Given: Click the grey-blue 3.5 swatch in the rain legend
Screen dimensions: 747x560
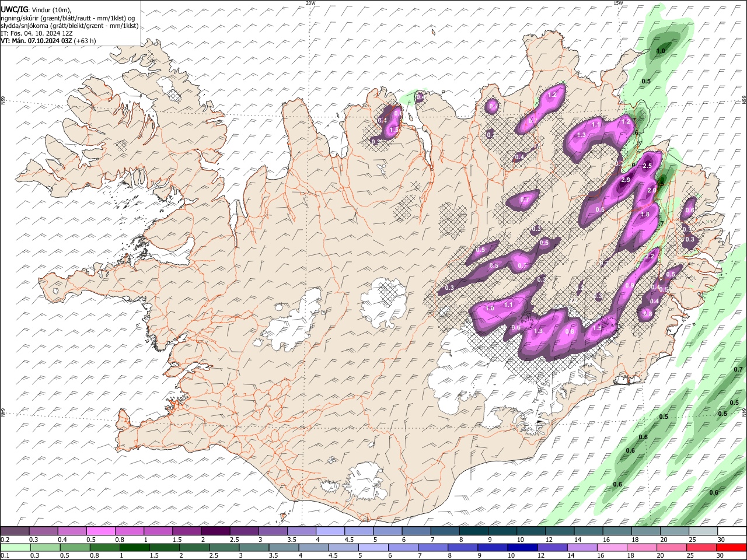Looking at the screenshot, I should click(284, 547).
